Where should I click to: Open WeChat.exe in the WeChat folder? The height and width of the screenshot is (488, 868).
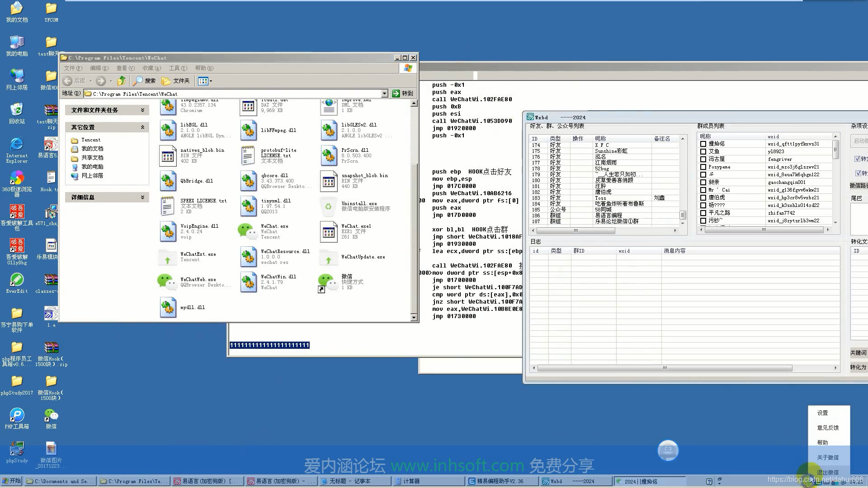(x=248, y=231)
